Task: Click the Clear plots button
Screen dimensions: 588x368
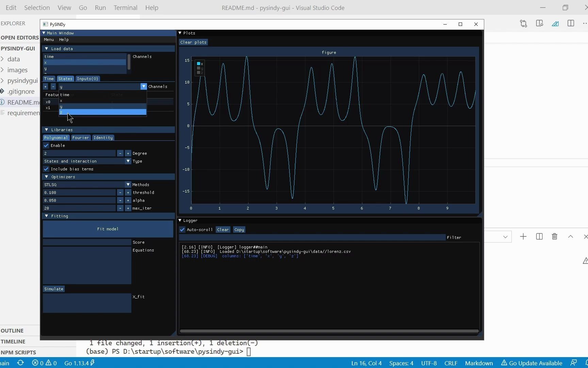Action: tap(193, 42)
